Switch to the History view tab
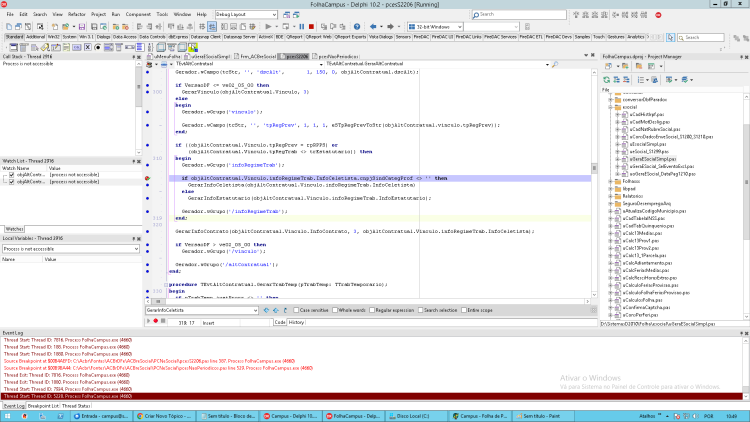The image size is (750, 422). click(296, 322)
